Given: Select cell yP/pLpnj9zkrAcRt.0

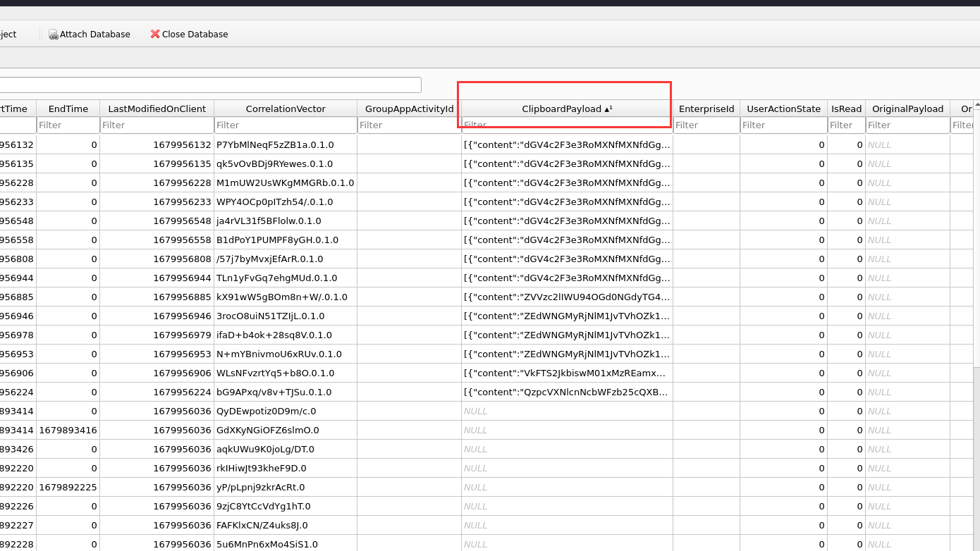Looking at the screenshot, I should click(286, 487).
